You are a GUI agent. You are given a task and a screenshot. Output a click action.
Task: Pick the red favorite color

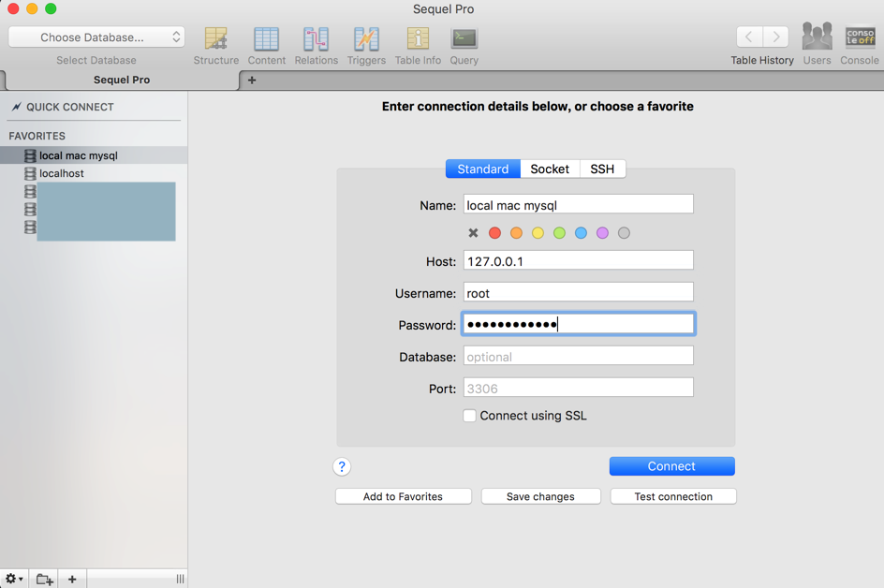click(x=494, y=233)
